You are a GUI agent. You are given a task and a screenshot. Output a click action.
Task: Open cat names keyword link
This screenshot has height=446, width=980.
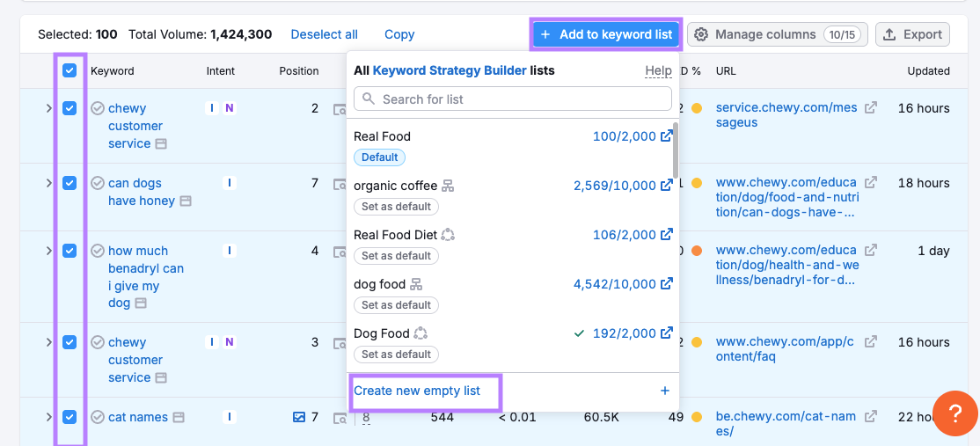pos(138,417)
